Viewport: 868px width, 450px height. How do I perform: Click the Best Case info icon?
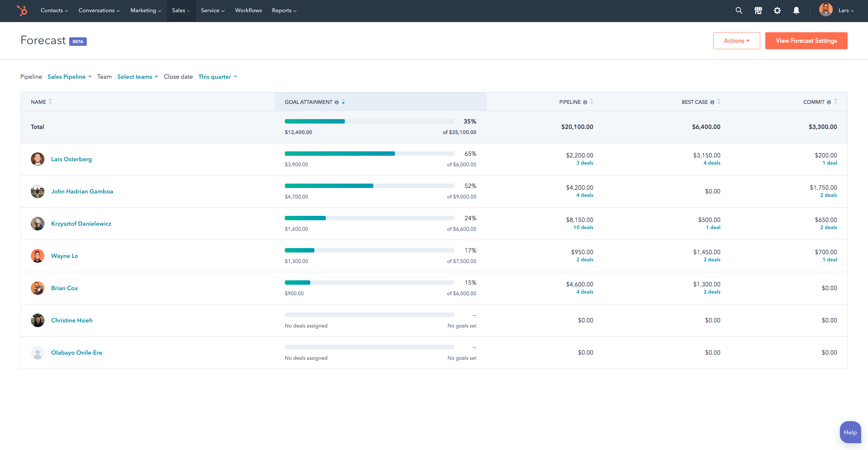(712, 102)
